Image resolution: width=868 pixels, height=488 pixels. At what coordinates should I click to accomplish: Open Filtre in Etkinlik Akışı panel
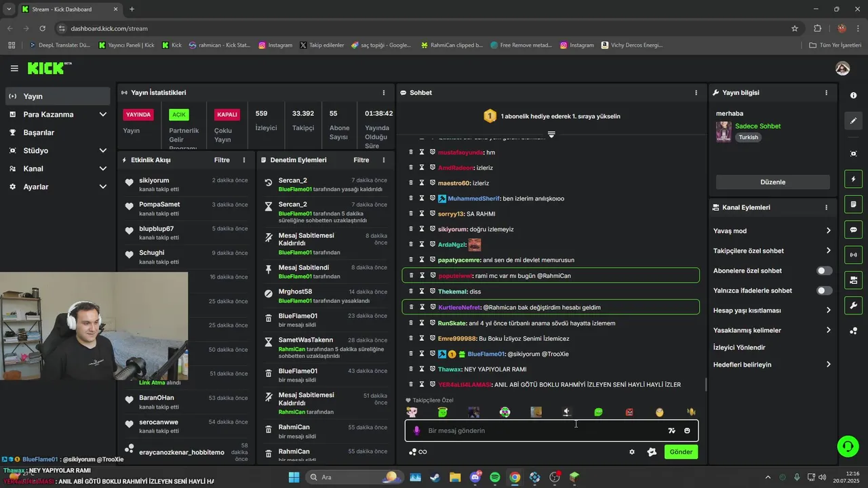tap(222, 160)
